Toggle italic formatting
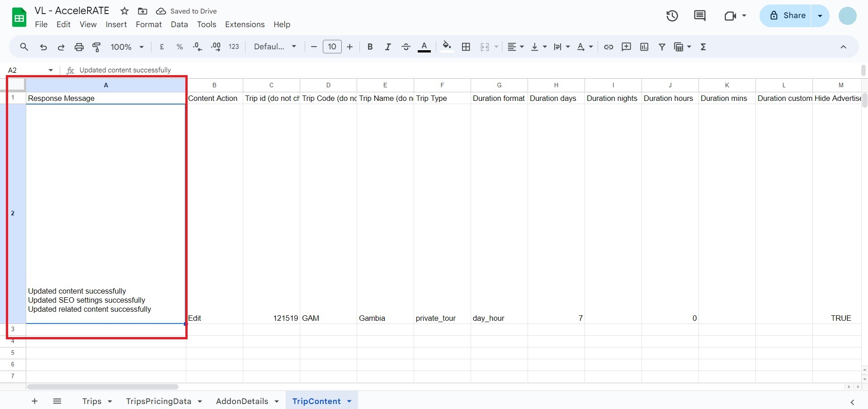 (387, 47)
